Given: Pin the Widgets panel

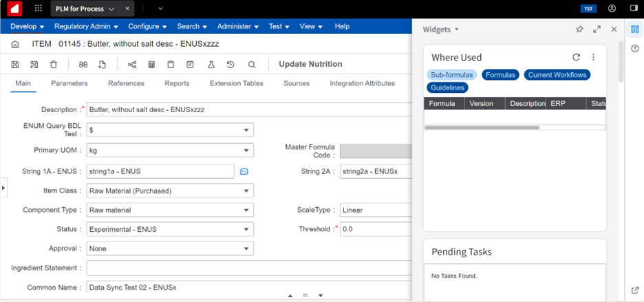Looking at the screenshot, I should click(x=579, y=30).
